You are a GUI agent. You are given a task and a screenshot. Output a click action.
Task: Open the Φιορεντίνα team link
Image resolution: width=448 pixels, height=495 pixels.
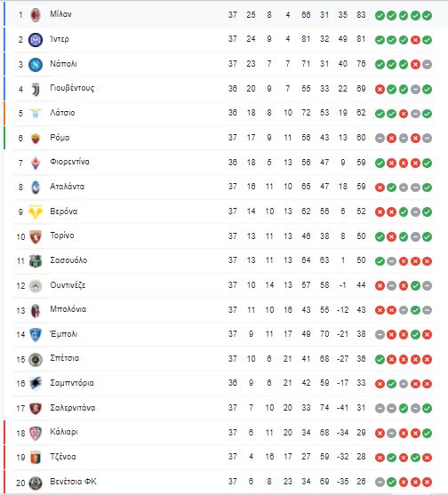69,162
